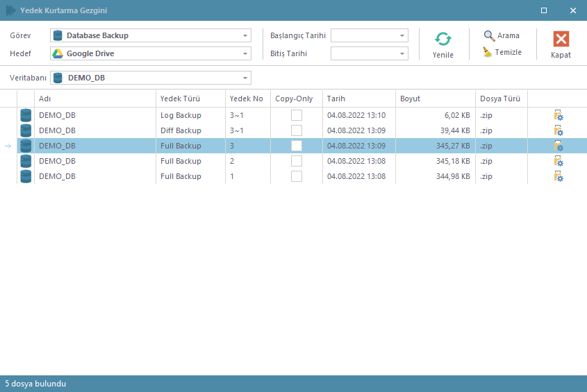This screenshot has width=587, height=392.
Task: Click file action icon on Full Backup 1 row
Action: (558, 176)
